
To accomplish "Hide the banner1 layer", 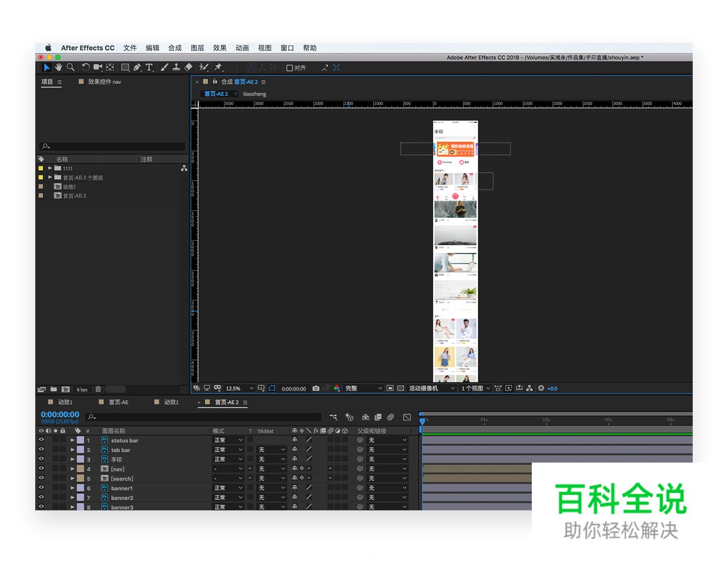I will pos(41,488).
